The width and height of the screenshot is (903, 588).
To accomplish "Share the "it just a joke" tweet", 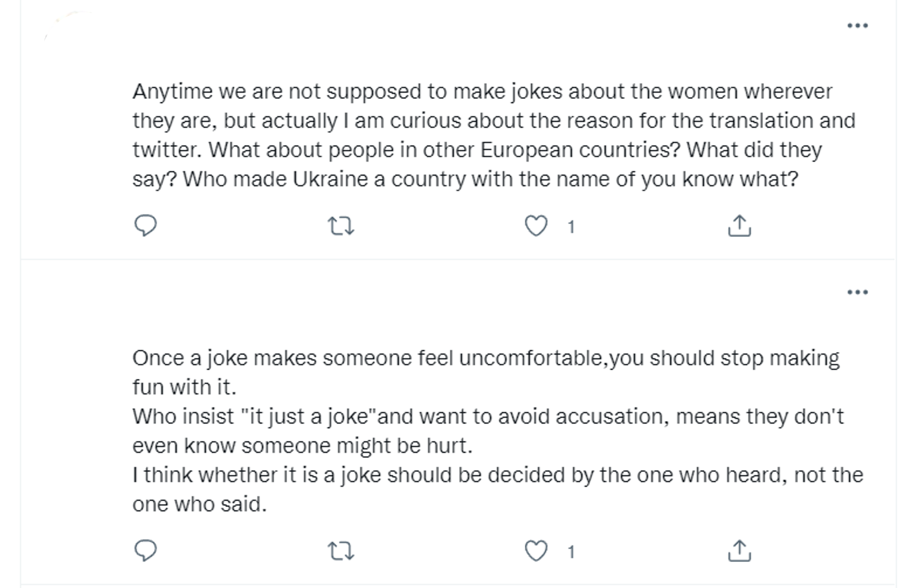I will [739, 551].
